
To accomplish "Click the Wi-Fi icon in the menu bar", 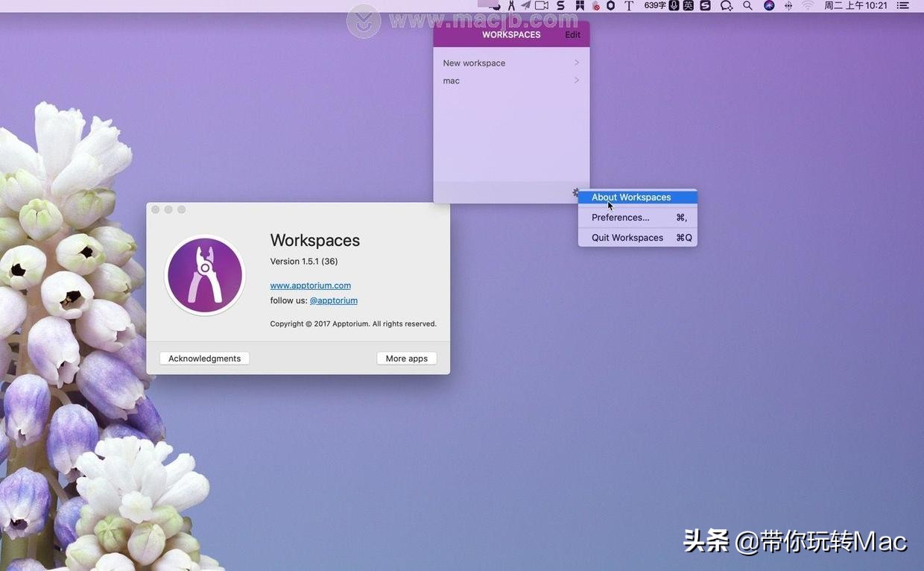I will pos(807,5).
